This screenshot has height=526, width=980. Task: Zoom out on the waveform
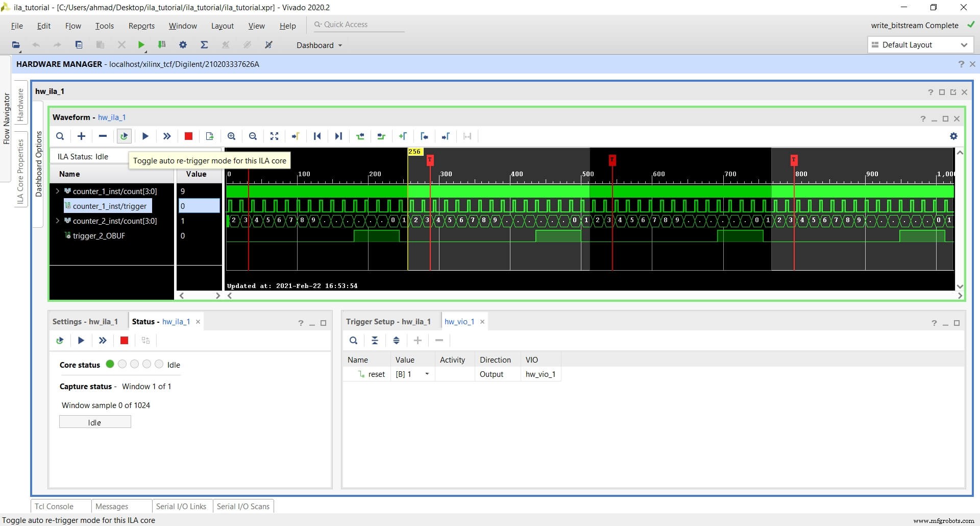click(x=253, y=136)
